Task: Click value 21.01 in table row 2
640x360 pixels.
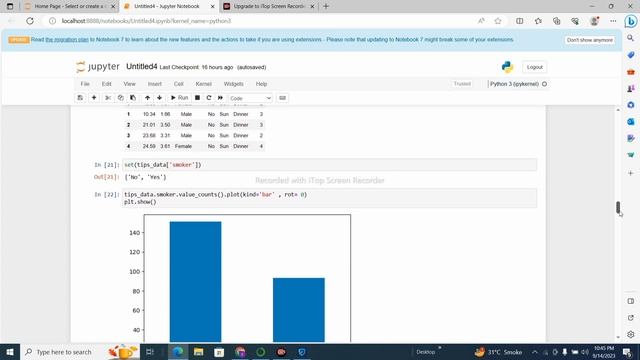Action: point(149,125)
